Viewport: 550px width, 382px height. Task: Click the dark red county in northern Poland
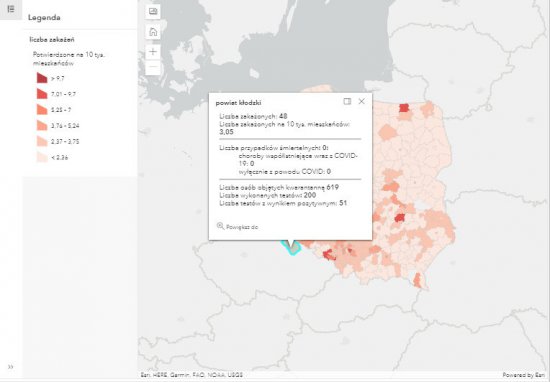(404, 108)
